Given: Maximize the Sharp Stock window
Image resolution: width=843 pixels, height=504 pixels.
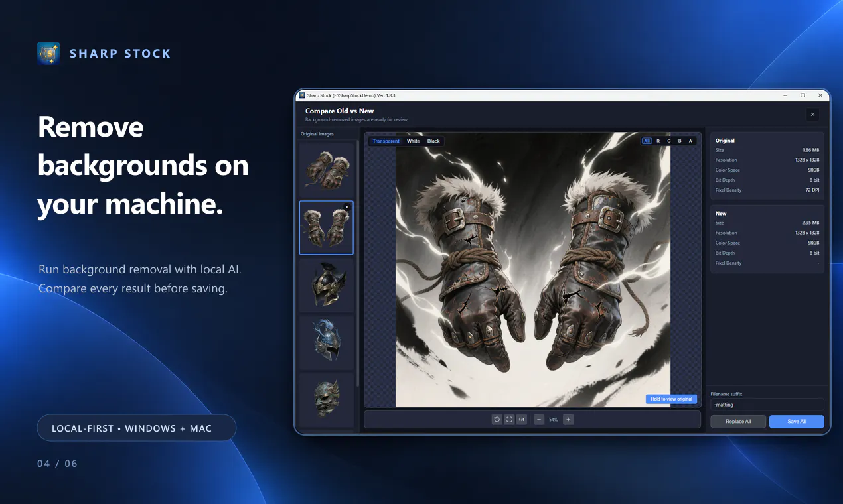Looking at the screenshot, I should pyautogui.click(x=803, y=95).
